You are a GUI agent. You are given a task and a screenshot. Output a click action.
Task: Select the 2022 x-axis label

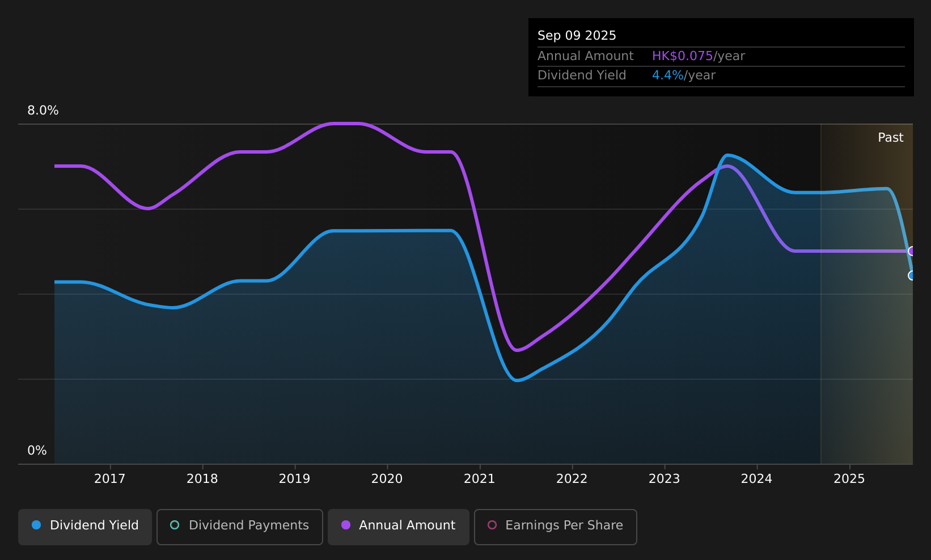[x=572, y=479]
